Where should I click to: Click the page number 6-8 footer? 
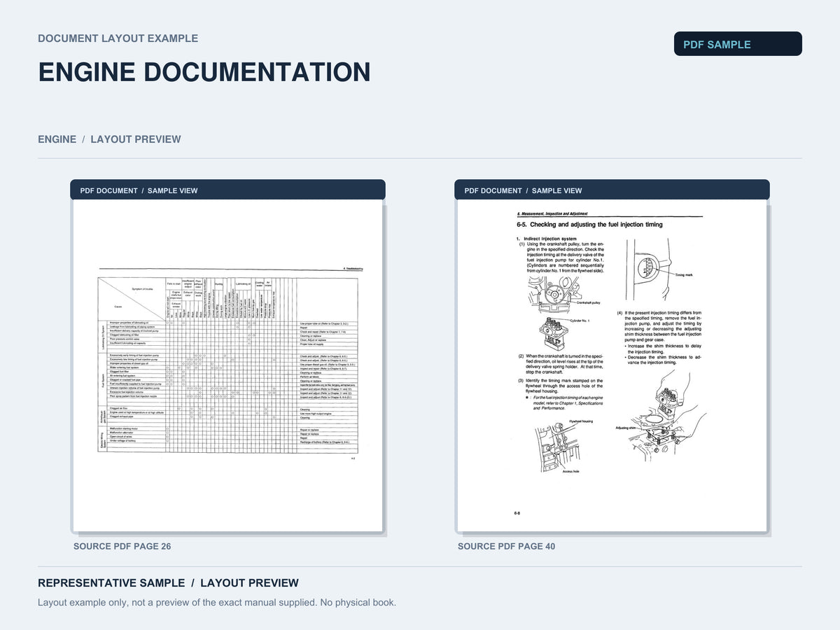pos(517,514)
